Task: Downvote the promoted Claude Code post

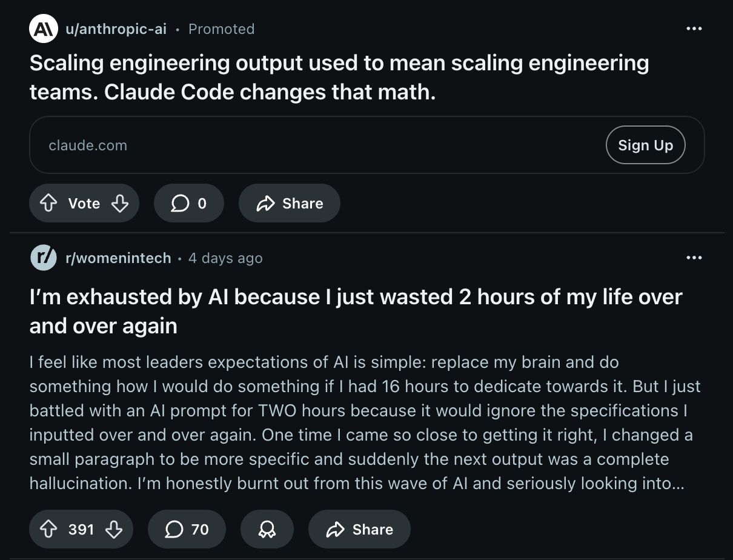Action: (x=120, y=204)
